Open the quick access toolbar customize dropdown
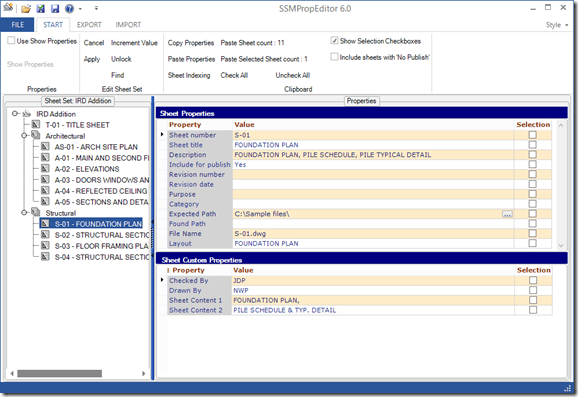This screenshot has height=397, width=578. (x=96, y=8)
